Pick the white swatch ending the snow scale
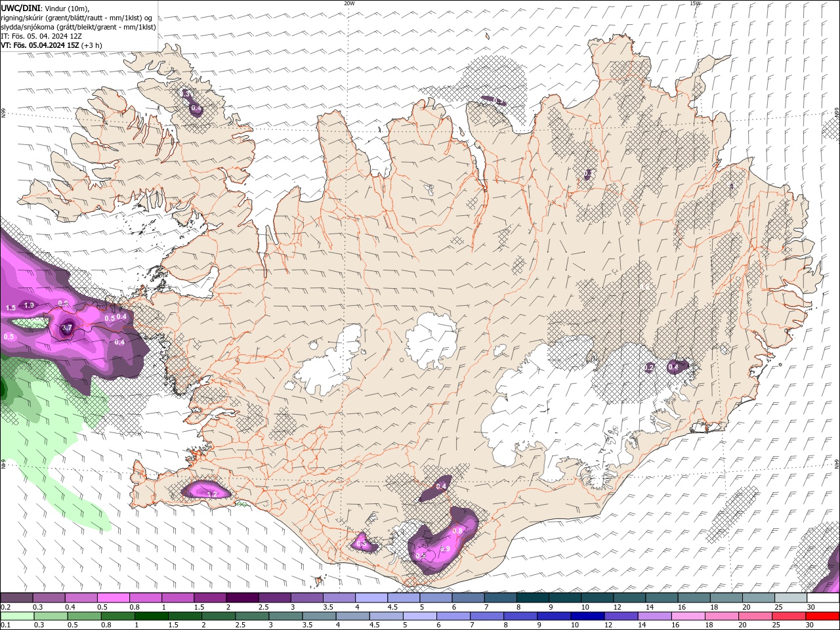840x630 pixels. (823, 598)
